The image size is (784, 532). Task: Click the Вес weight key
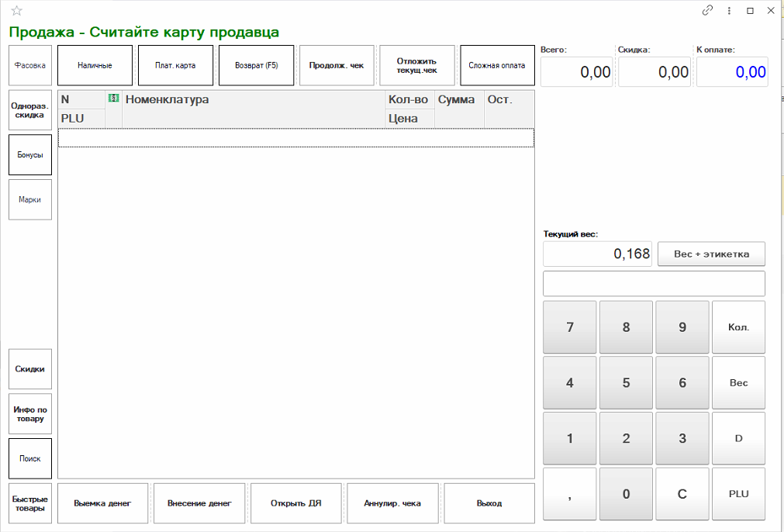coord(738,383)
